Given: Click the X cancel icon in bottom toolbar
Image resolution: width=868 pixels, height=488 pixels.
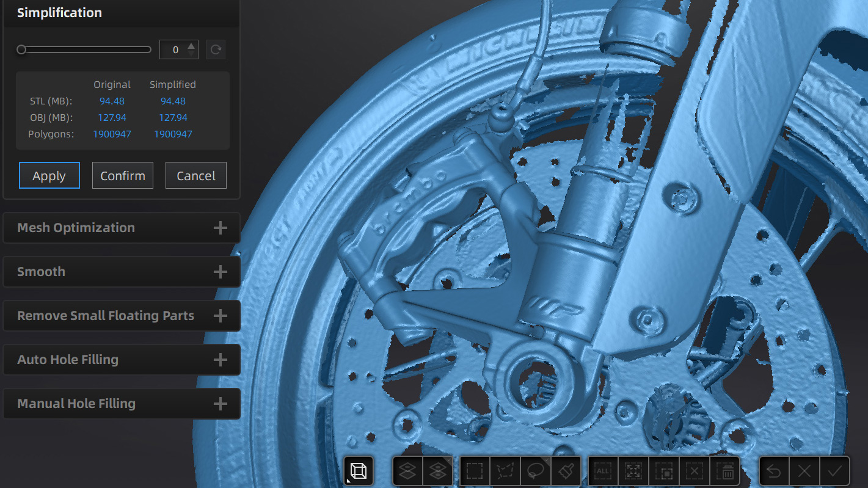Looking at the screenshot, I should click(804, 471).
